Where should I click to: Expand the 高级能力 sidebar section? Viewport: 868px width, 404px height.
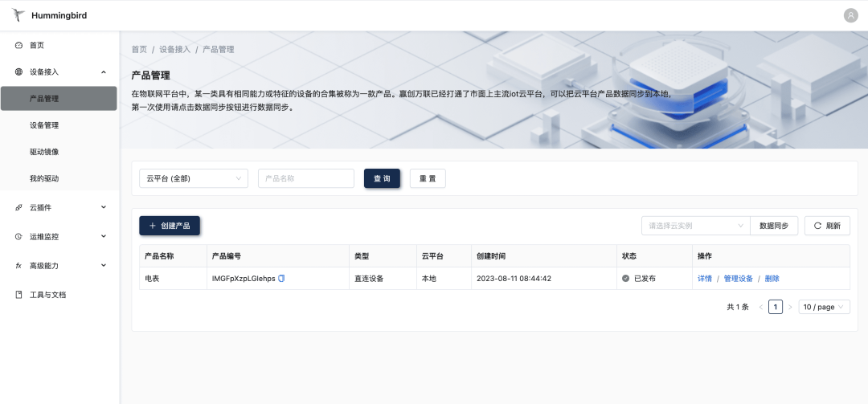[103, 265]
